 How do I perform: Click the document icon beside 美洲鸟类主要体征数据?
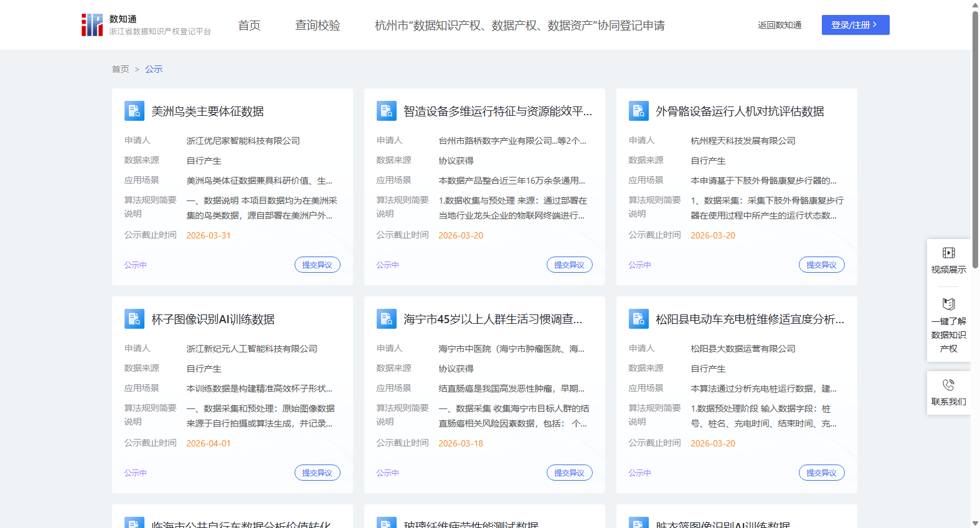tap(134, 111)
